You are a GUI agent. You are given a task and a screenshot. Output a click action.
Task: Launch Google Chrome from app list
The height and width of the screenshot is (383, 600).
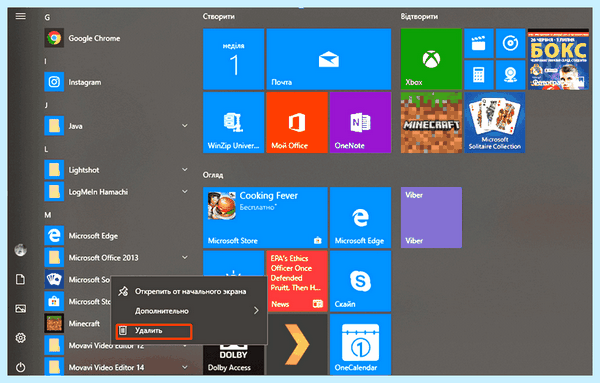(117, 38)
